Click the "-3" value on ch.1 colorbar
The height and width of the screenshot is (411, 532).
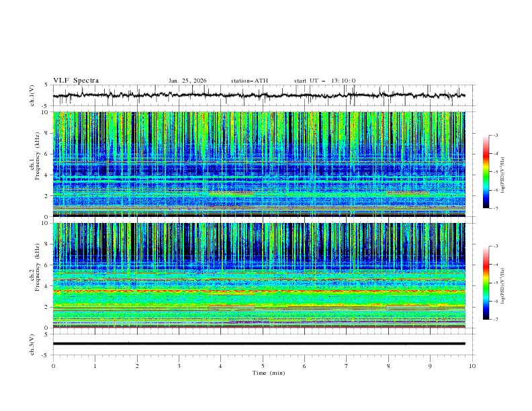coord(495,135)
